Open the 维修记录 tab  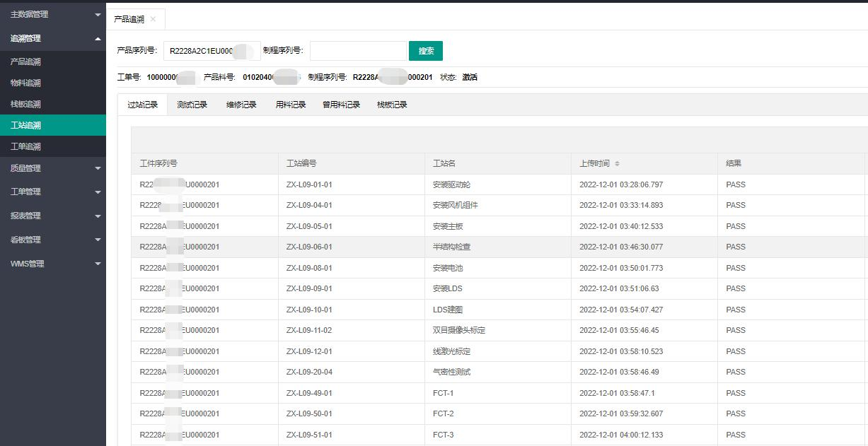tap(241, 105)
